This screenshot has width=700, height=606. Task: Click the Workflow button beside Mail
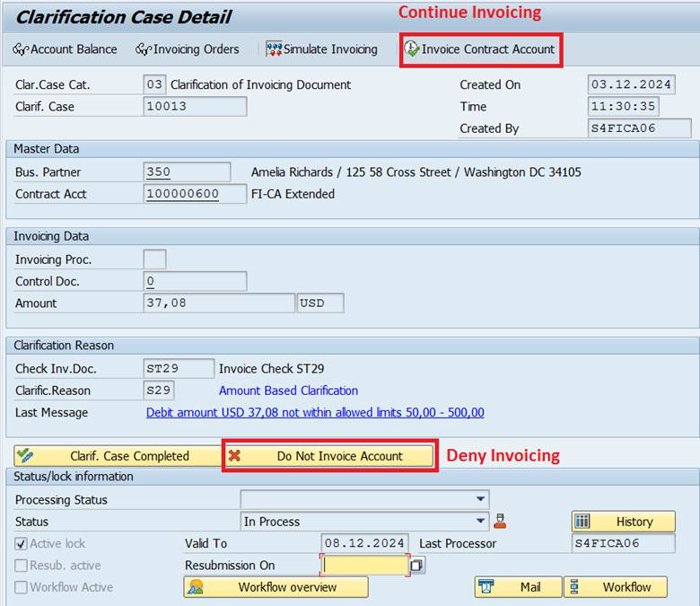point(616,587)
